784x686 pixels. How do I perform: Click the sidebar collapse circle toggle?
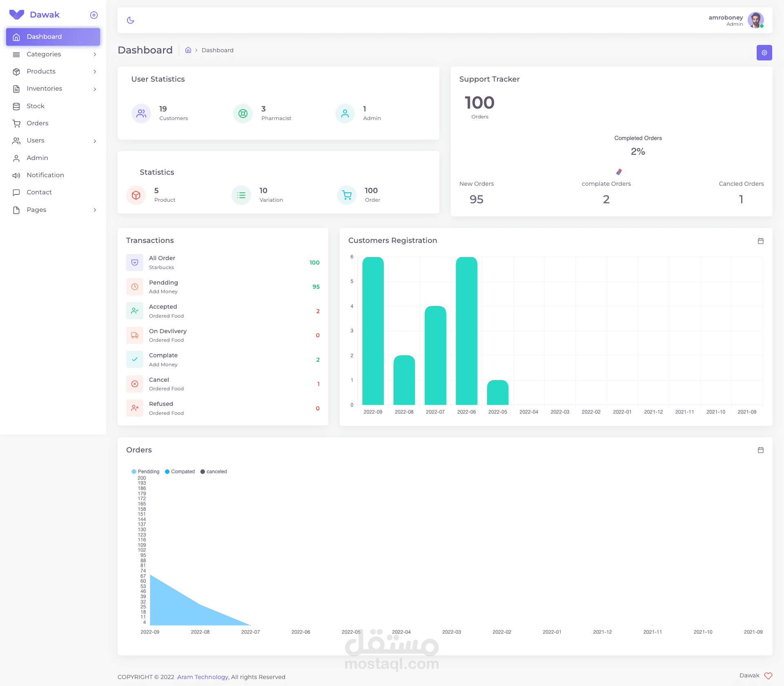click(x=94, y=15)
